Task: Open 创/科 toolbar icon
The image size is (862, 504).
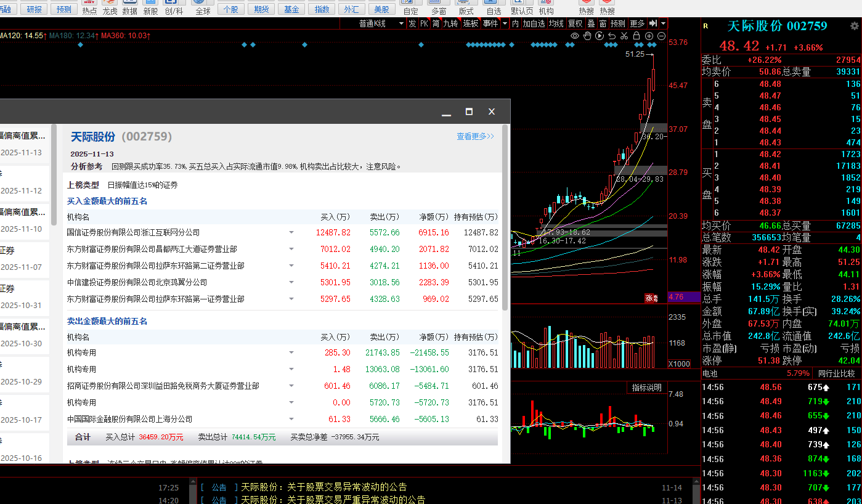Action: [174, 7]
